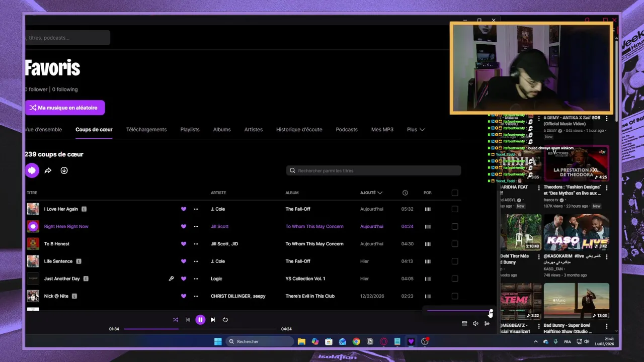Sort by Ajouté column arrow
The width and height of the screenshot is (644, 362).
tap(380, 193)
